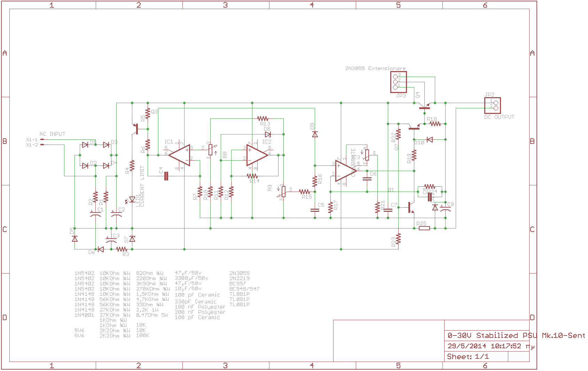Click the Q1 transistor symbol
The image size is (588, 371).
tap(411, 207)
